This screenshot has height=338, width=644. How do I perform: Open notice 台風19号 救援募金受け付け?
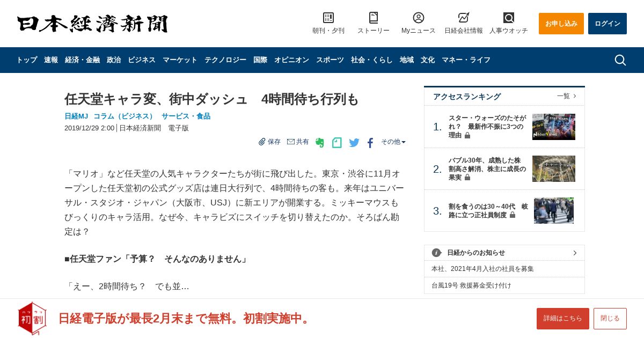click(471, 285)
